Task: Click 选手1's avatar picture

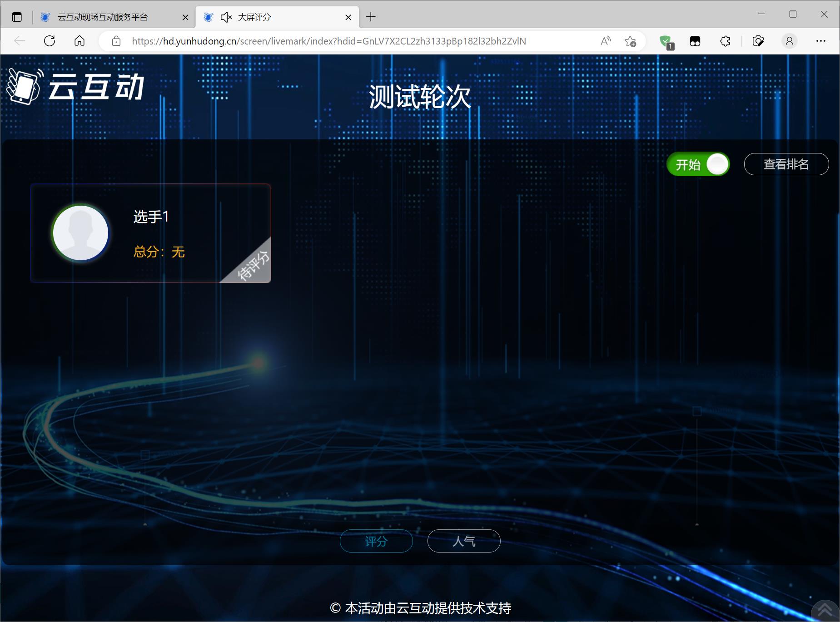Action: click(81, 233)
